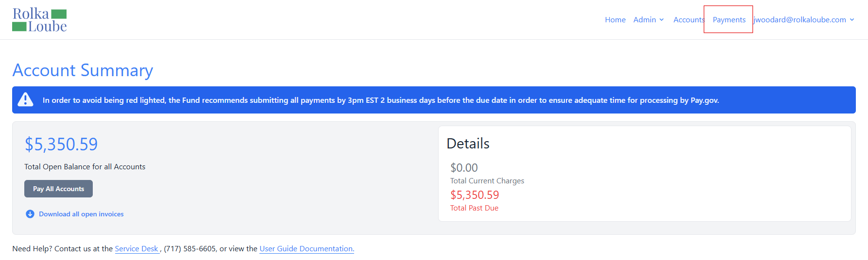
Task: Click the Pay All Accounts button
Action: pyautogui.click(x=58, y=189)
